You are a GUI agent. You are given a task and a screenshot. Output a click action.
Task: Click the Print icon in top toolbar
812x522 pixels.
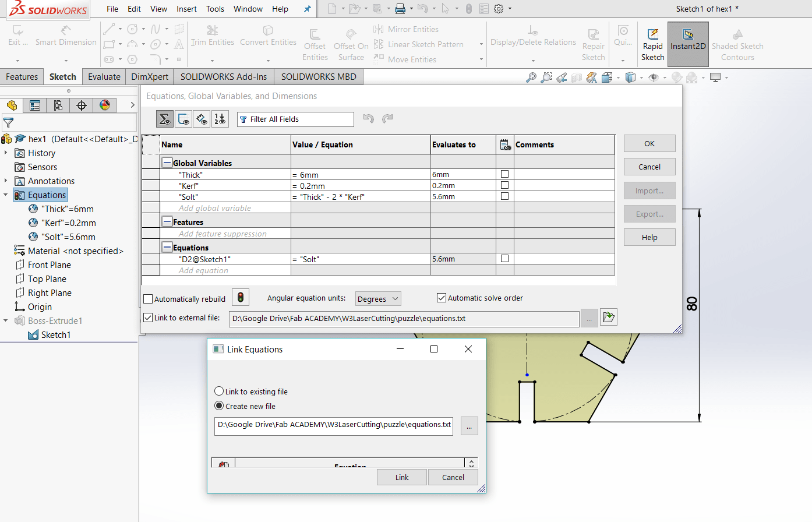click(x=400, y=9)
